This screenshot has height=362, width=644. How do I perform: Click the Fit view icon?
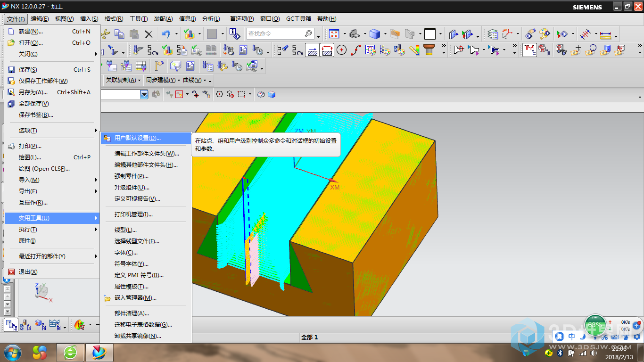(334, 34)
